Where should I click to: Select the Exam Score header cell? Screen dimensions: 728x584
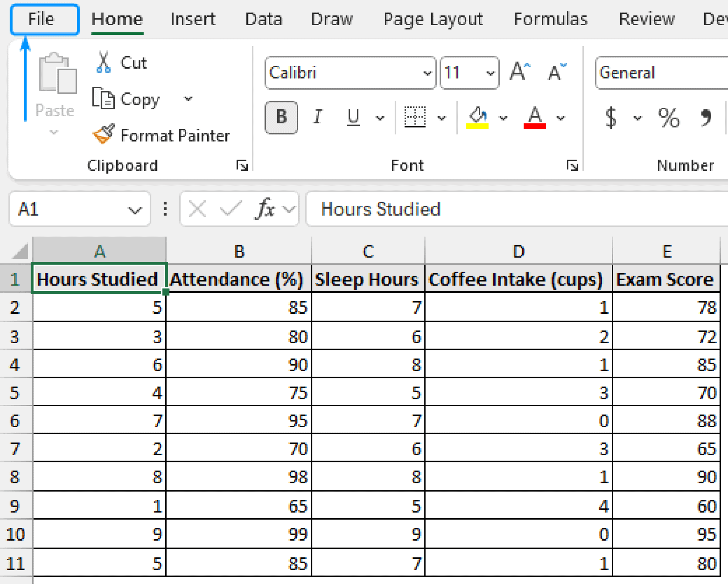(667, 279)
